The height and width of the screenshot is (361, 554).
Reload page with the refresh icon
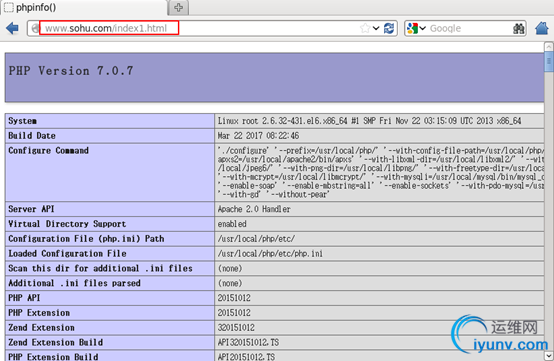[x=389, y=28]
